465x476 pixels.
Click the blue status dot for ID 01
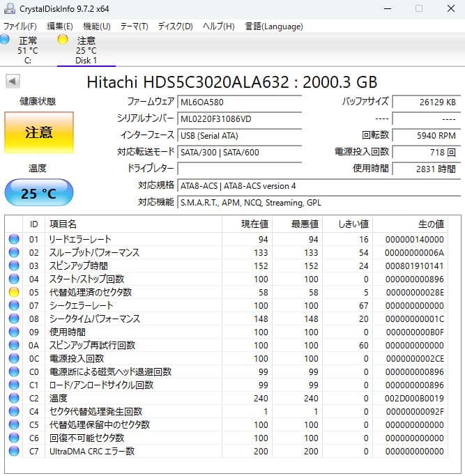click(14, 239)
